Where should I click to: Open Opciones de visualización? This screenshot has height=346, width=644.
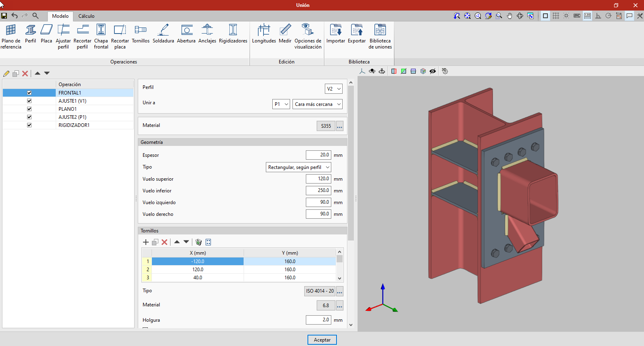(x=308, y=36)
